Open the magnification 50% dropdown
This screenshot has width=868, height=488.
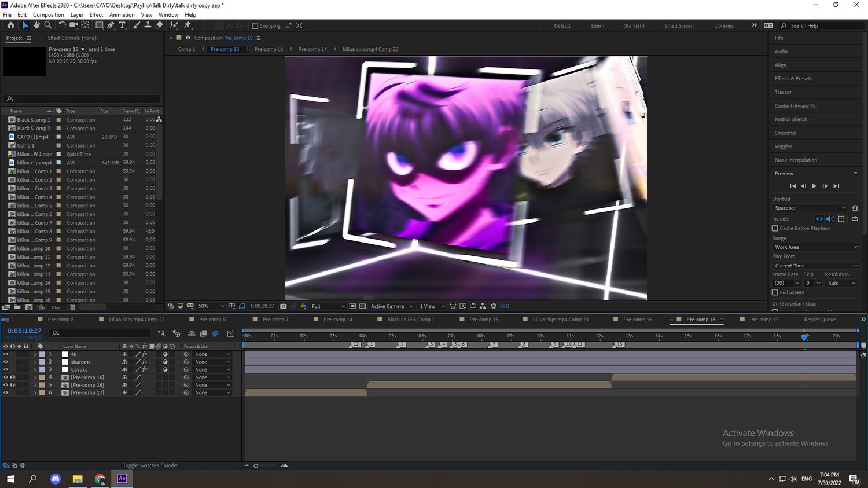[x=211, y=306]
